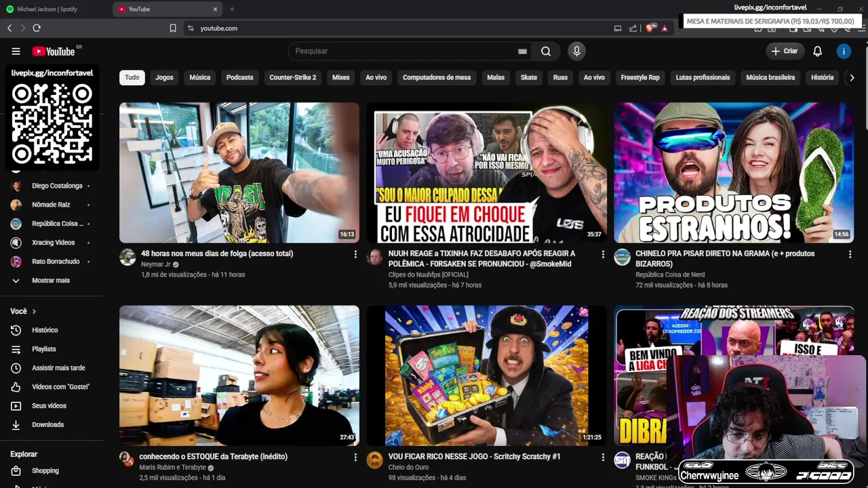The width and height of the screenshot is (868, 488).
Task: Open title conhecendo o ESTOQUE da Terabyte
Action: (214, 457)
